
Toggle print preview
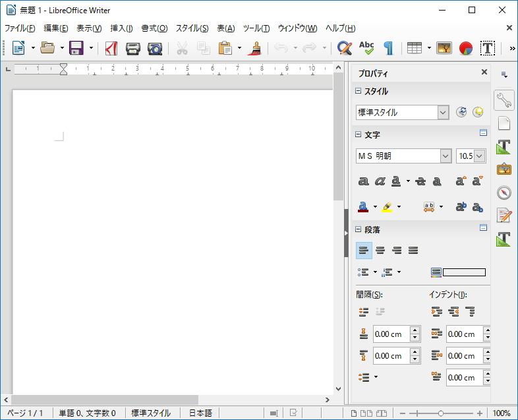pos(155,49)
